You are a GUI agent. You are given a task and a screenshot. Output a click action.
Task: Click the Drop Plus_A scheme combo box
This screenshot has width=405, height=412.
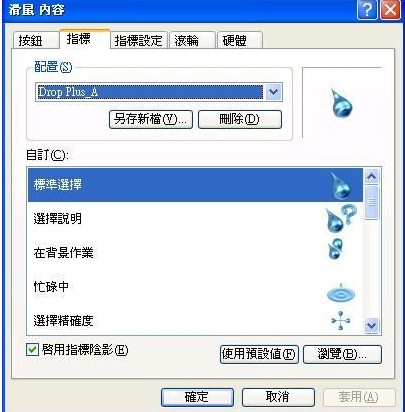tap(159, 92)
